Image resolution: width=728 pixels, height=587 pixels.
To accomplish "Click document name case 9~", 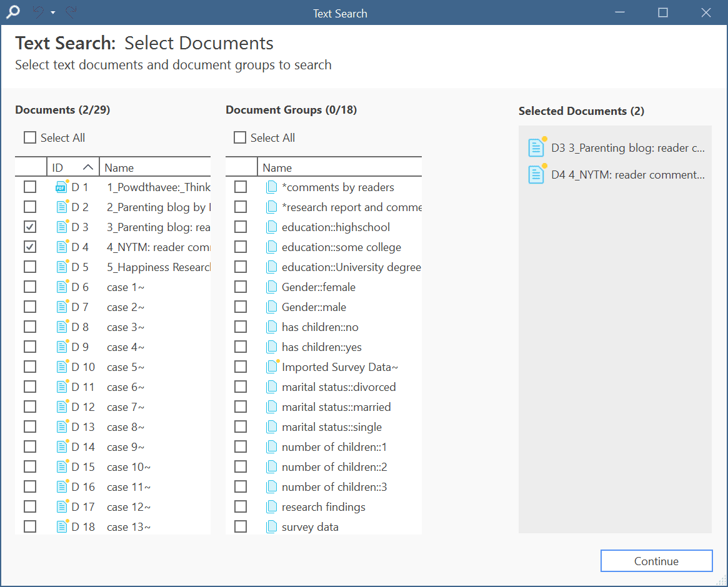I will tap(126, 447).
